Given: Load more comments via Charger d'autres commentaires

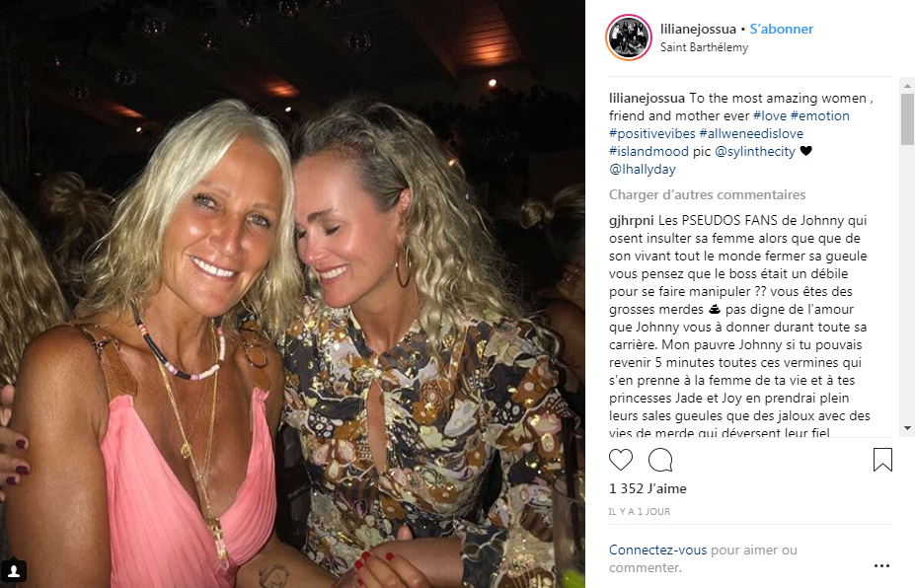Looking at the screenshot, I should [708, 194].
